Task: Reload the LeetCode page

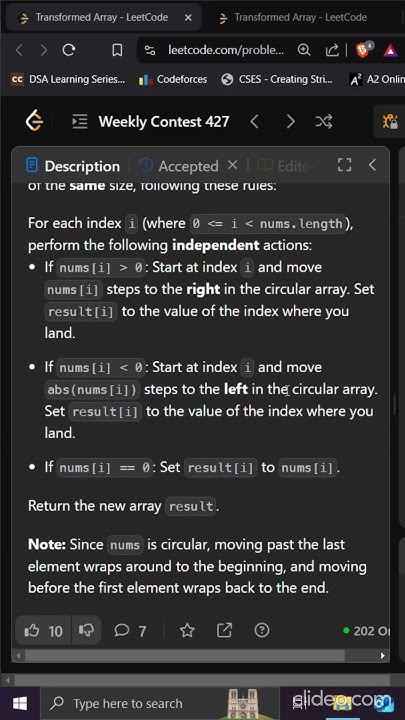Action: [x=69, y=50]
